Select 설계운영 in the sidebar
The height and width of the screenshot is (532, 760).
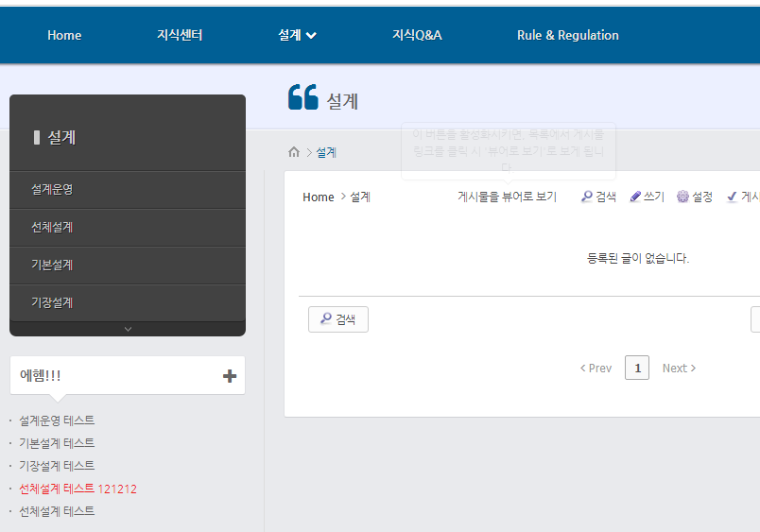52,189
